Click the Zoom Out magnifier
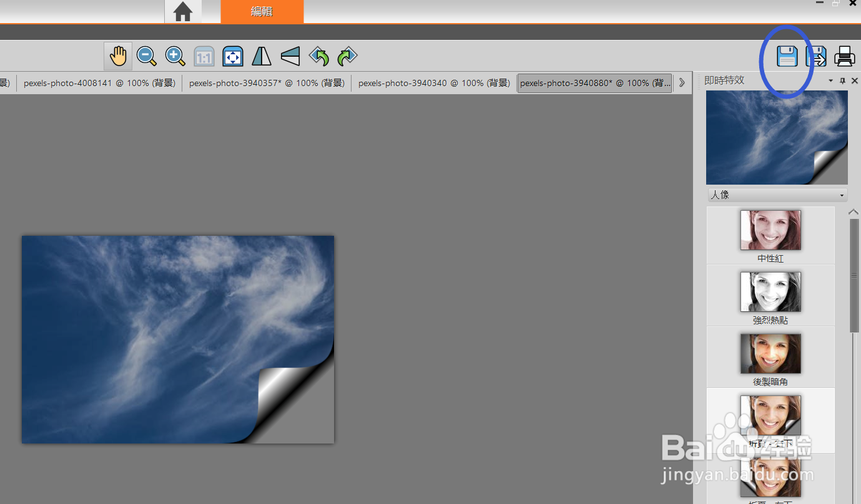This screenshot has width=861, height=504. point(147,57)
